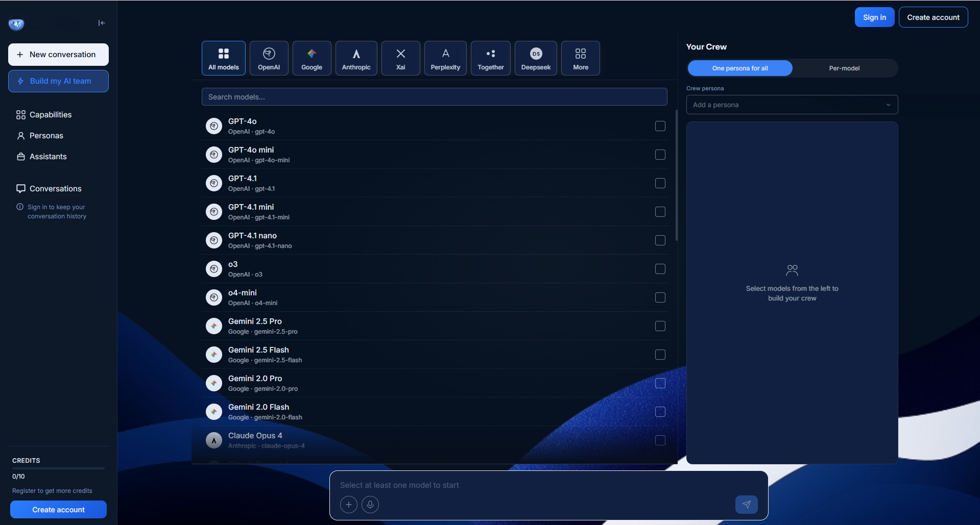Filter models by OpenAI tab
Viewport: 980px width, 525px height.
point(269,58)
